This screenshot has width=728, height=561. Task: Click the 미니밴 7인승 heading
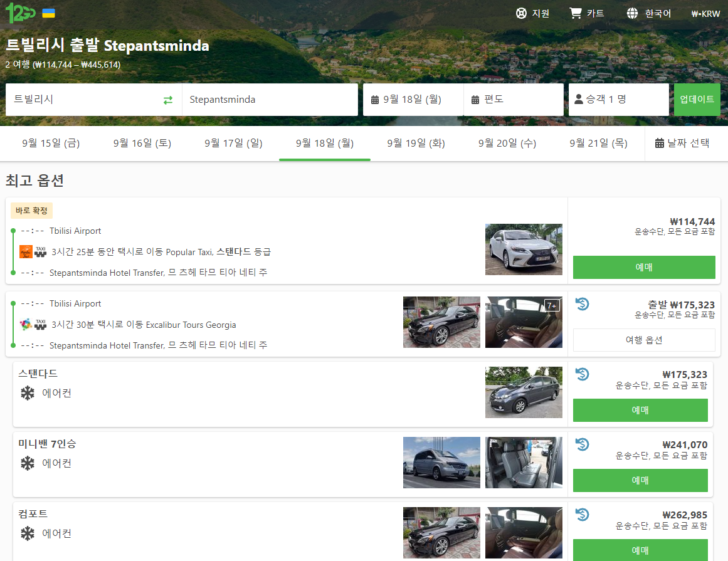tap(48, 444)
